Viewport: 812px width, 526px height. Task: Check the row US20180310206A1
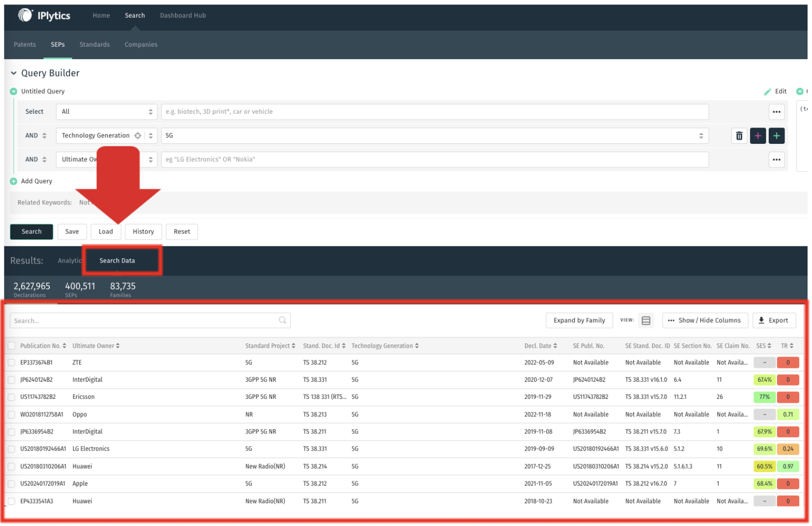coord(11,466)
